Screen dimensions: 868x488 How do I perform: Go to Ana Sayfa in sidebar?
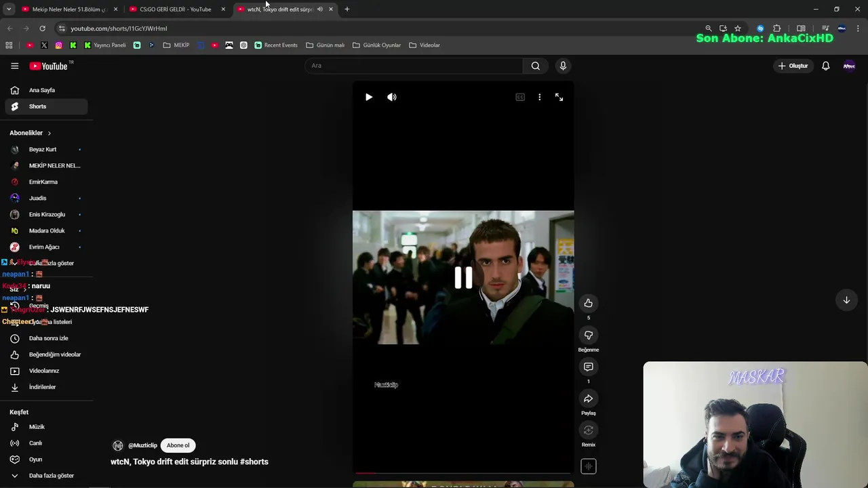(x=45, y=90)
